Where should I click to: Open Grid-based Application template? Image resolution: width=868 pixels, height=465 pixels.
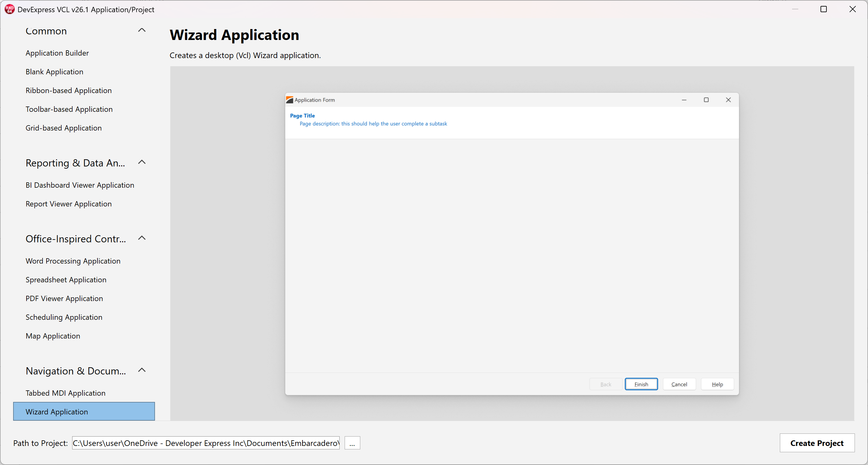(x=63, y=128)
